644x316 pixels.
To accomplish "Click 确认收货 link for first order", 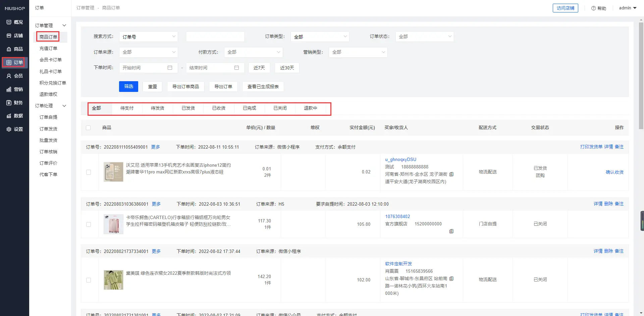I will tap(614, 172).
